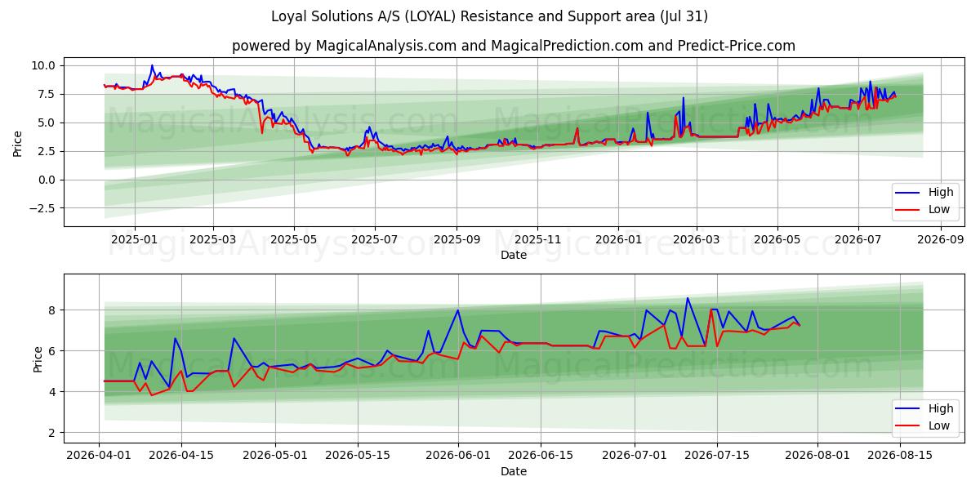Click the 'Price' axis label of the top chart

17,143
